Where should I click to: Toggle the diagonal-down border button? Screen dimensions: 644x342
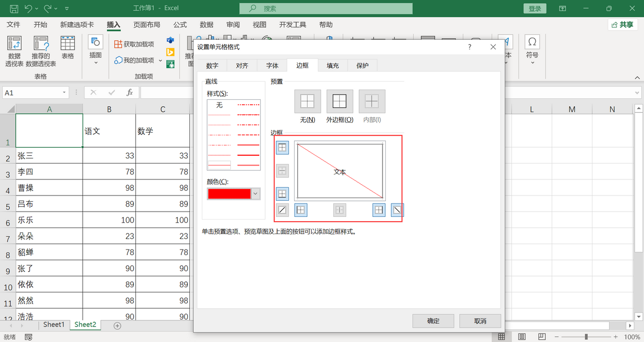click(x=397, y=210)
